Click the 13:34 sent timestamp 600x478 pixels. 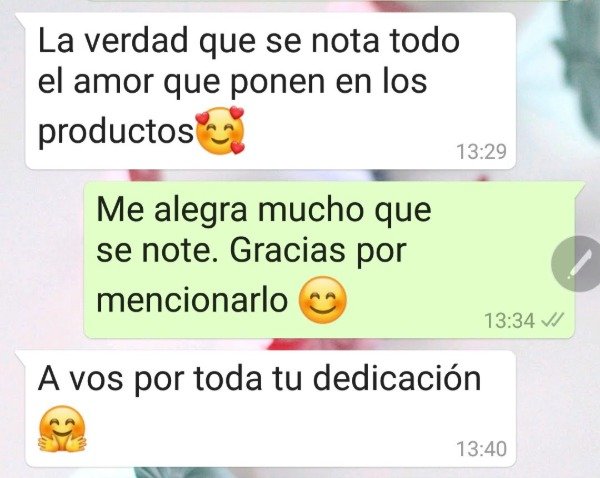[509, 321]
